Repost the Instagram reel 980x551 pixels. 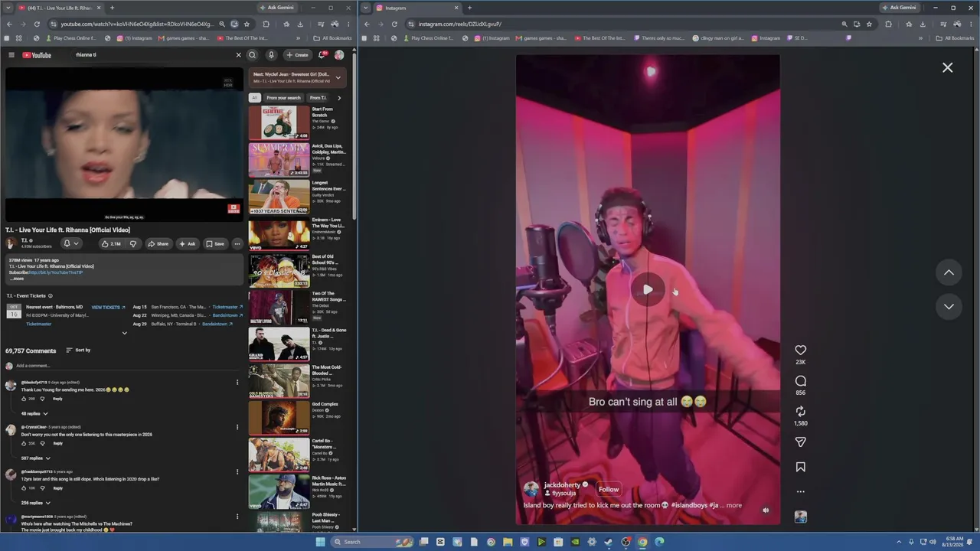[801, 412]
